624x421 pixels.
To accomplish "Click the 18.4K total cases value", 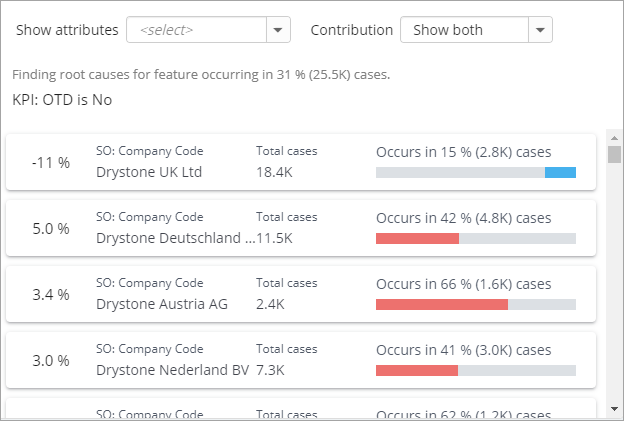I will [274, 172].
